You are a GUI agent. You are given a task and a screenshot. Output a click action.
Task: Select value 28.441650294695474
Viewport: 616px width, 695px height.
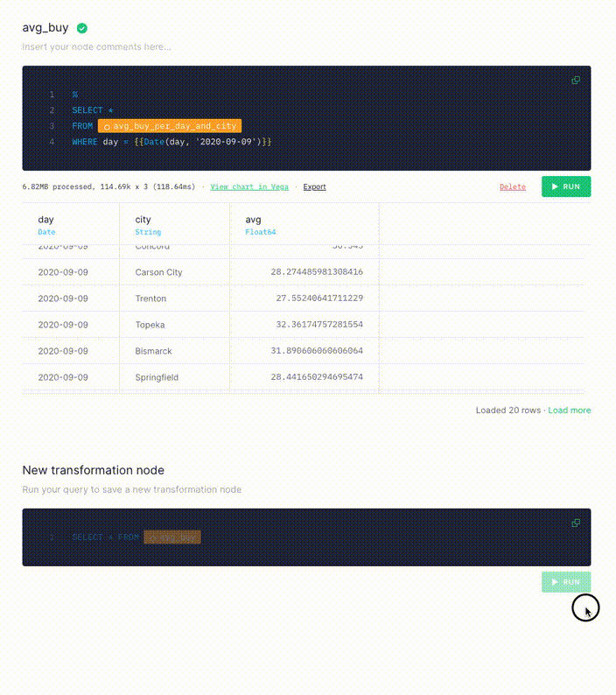[x=317, y=376]
